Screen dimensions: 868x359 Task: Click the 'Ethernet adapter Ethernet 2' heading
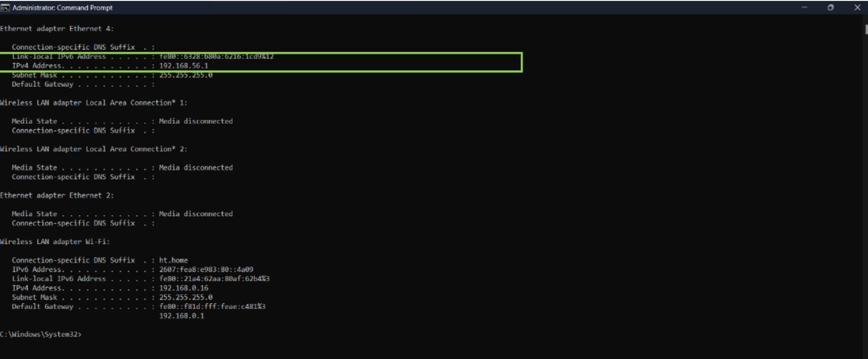click(x=57, y=195)
